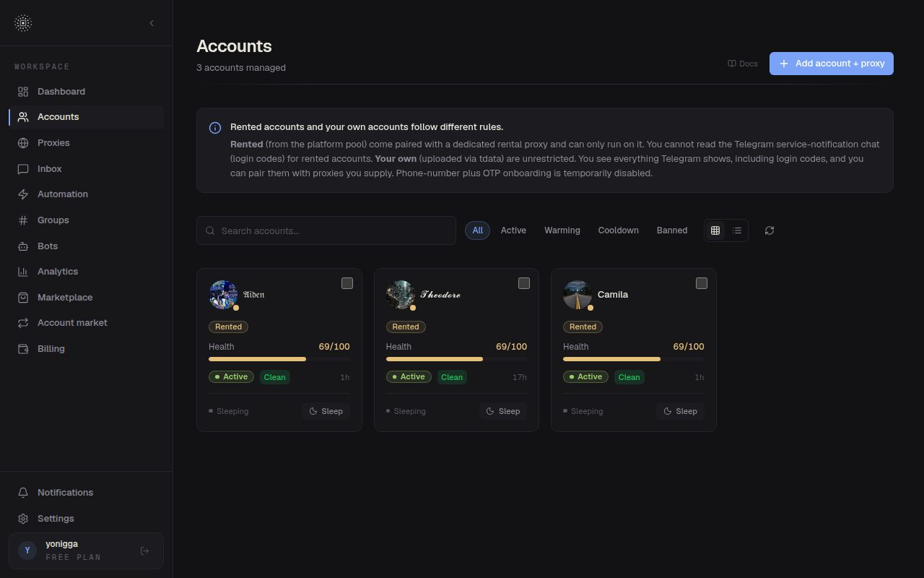
Task: Check the Camila account checkbox
Action: coord(702,283)
